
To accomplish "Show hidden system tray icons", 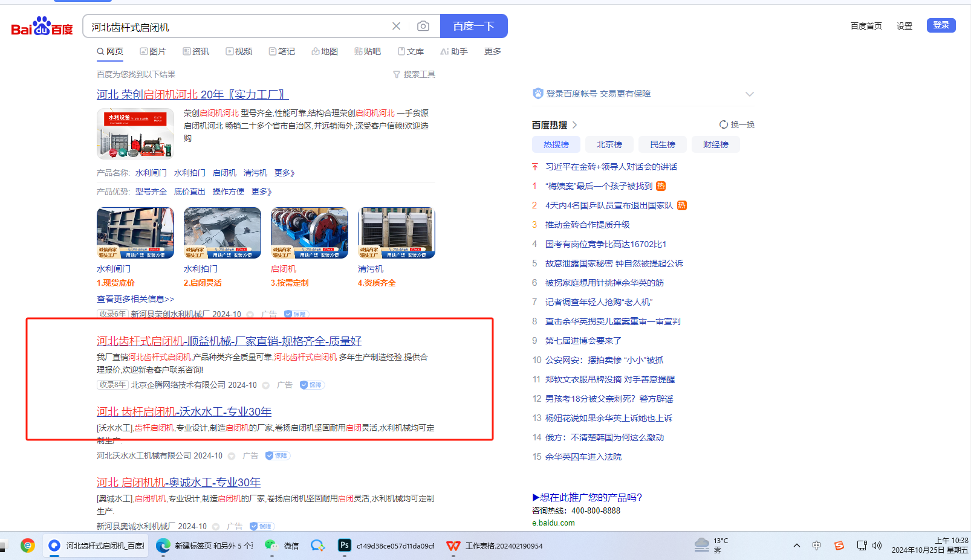I will click(x=797, y=546).
